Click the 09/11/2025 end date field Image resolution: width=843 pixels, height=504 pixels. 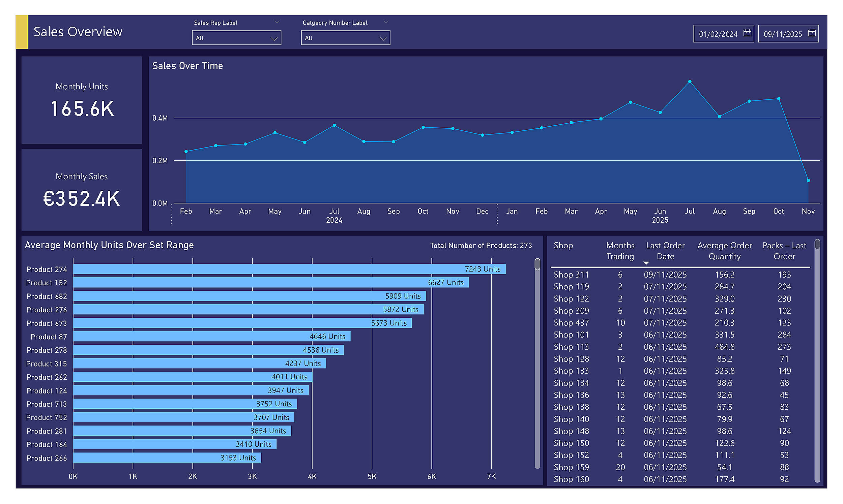coord(782,34)
